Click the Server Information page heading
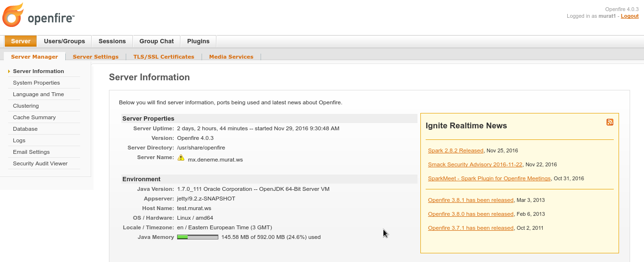 point(149,77)
